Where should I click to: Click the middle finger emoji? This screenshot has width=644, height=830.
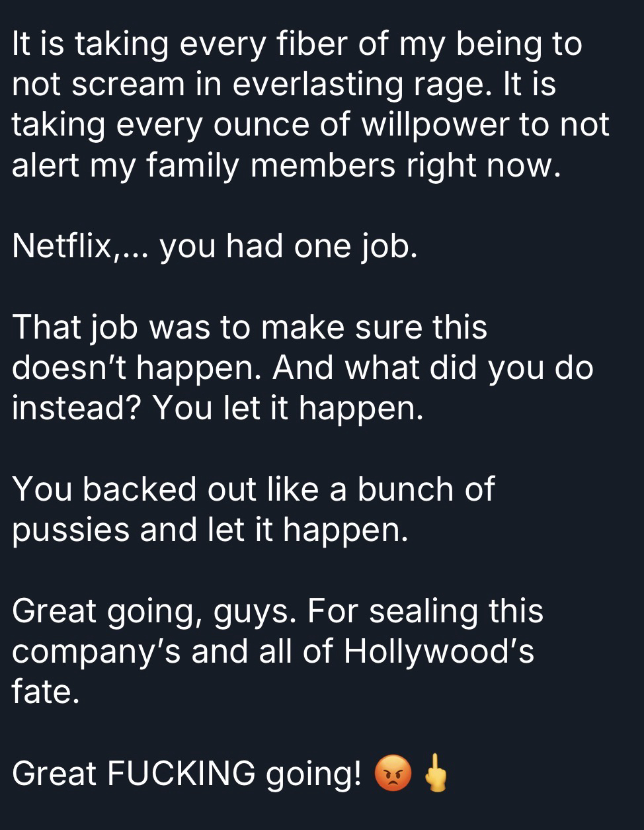435,773
